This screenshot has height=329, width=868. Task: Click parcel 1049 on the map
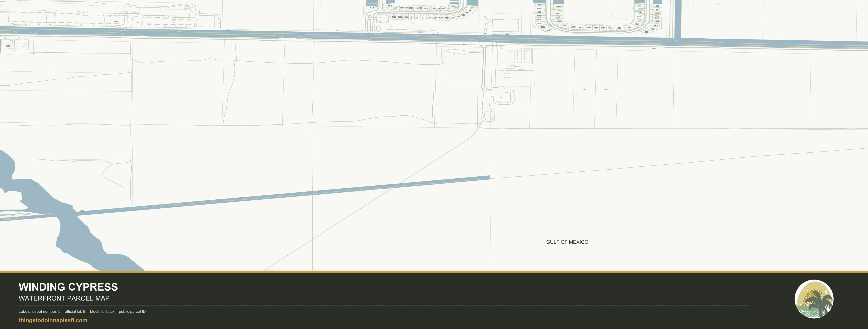pyautogui.click(x=458, y=16)
